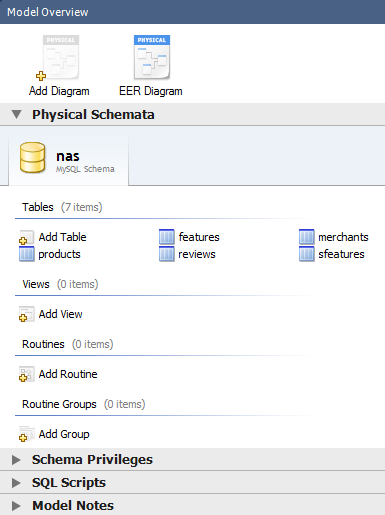The height and width of the screenshot is (515, 385).
Task: Select the sfeatures table icon
Action: [x=307, y=254]
